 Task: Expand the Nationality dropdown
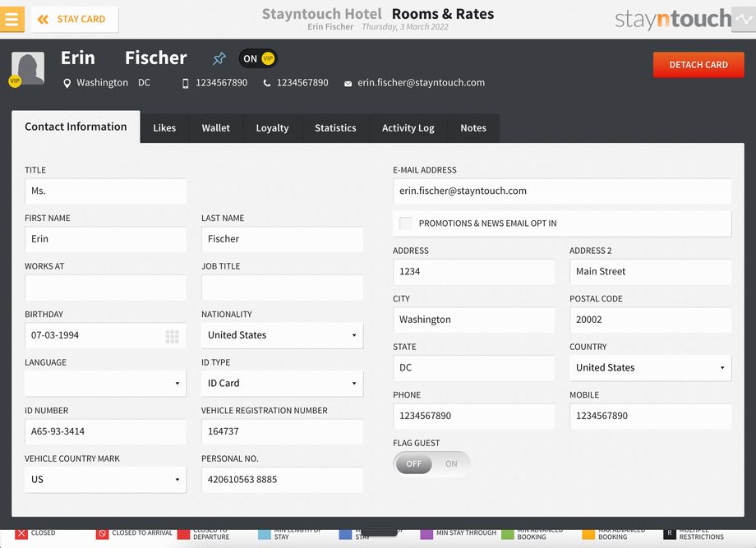[282, 335]
